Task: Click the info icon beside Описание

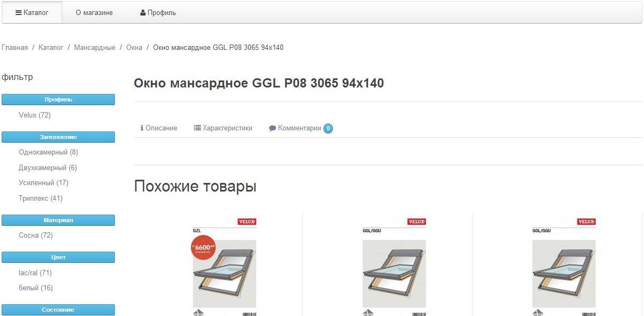Action: coord(142,128)
